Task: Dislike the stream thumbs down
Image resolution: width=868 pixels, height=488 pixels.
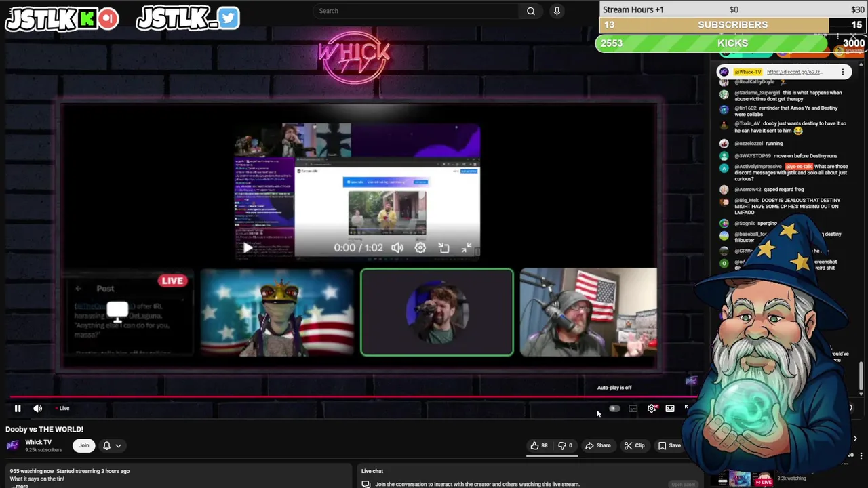Action: pos(566,445)
